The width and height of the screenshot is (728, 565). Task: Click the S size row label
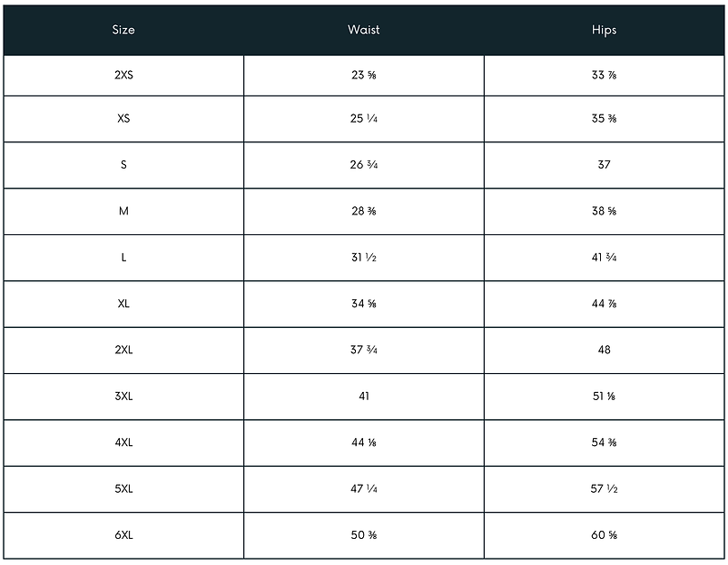click(123, 165)
